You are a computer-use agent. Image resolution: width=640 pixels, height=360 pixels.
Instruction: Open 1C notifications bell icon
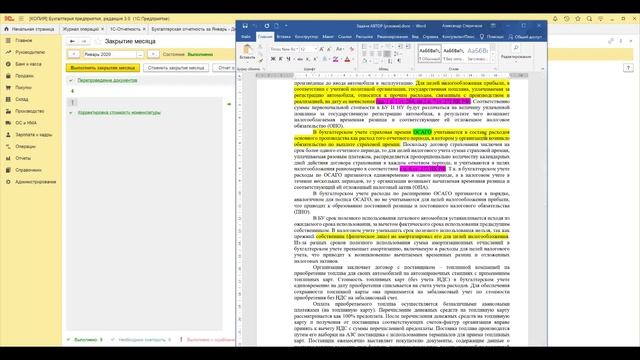pyautogui.click(x=555, y=19)
